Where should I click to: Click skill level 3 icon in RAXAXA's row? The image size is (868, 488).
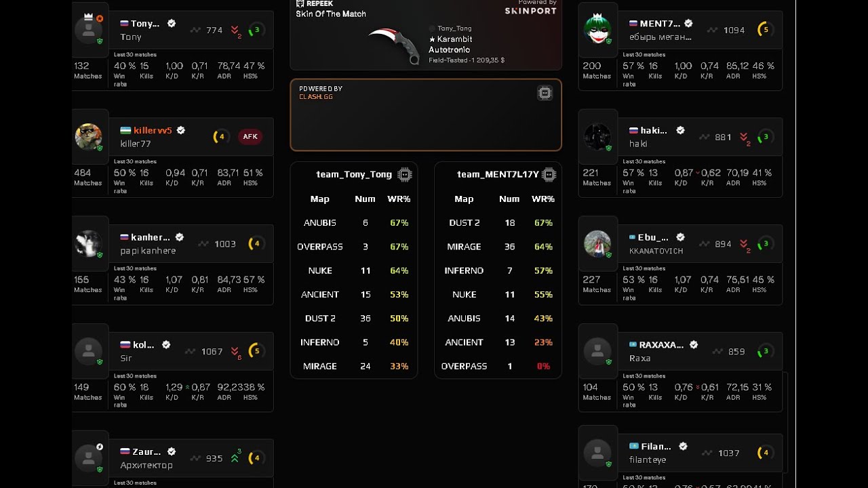tap(765, 351)
